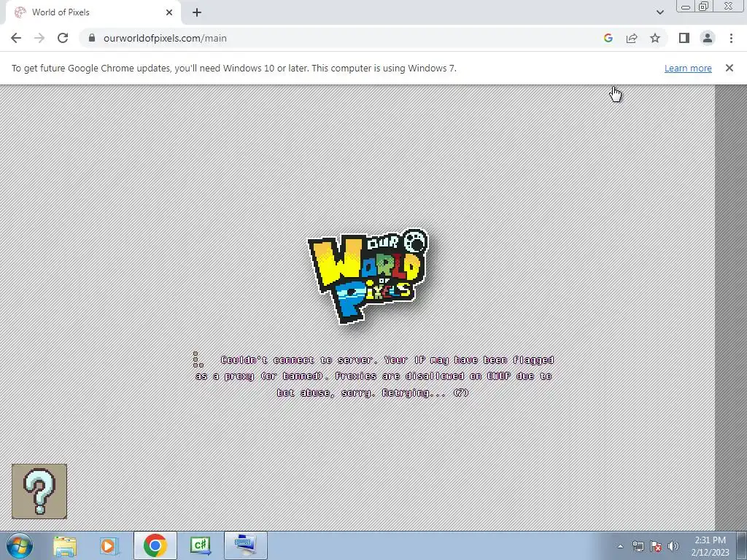Open the C# app in taskbar
This screenshot has width=747, height=560.
200,545
